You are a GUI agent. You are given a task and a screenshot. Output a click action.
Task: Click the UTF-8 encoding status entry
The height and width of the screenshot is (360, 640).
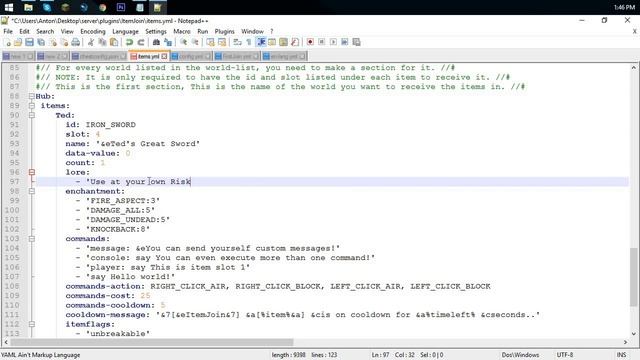coord(564,355)
